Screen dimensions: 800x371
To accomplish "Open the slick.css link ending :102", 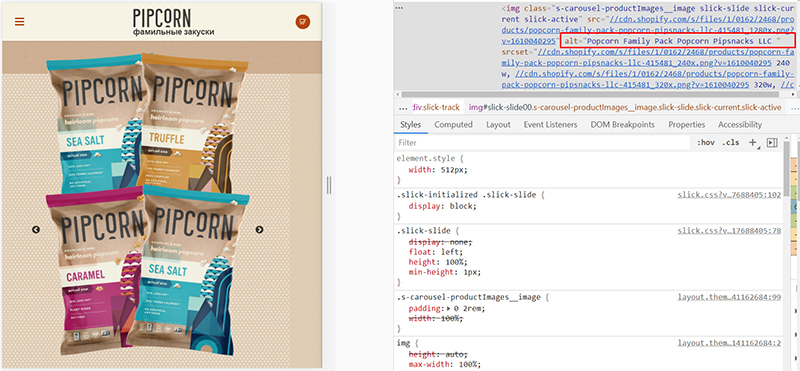I will click(x=729, y=195).
